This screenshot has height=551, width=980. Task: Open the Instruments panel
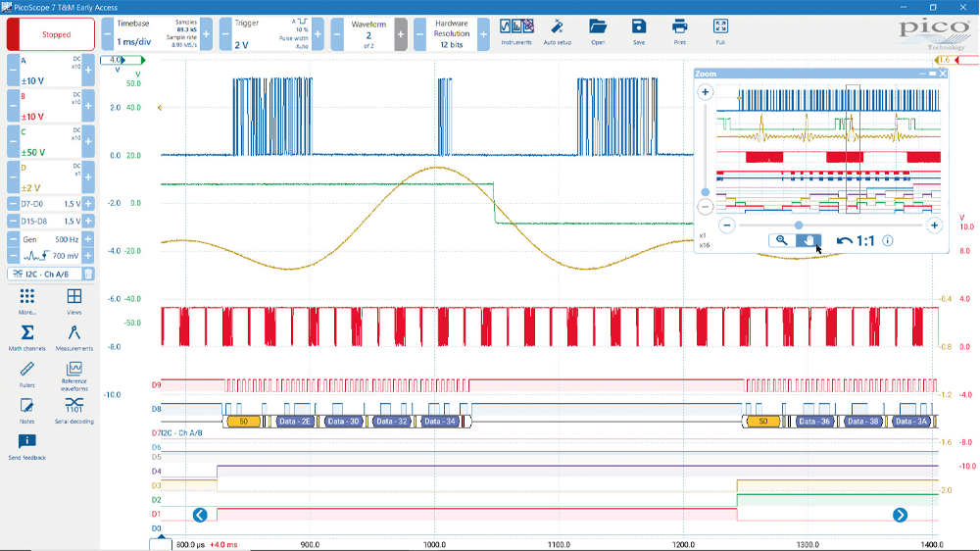(x=516, y=32)
